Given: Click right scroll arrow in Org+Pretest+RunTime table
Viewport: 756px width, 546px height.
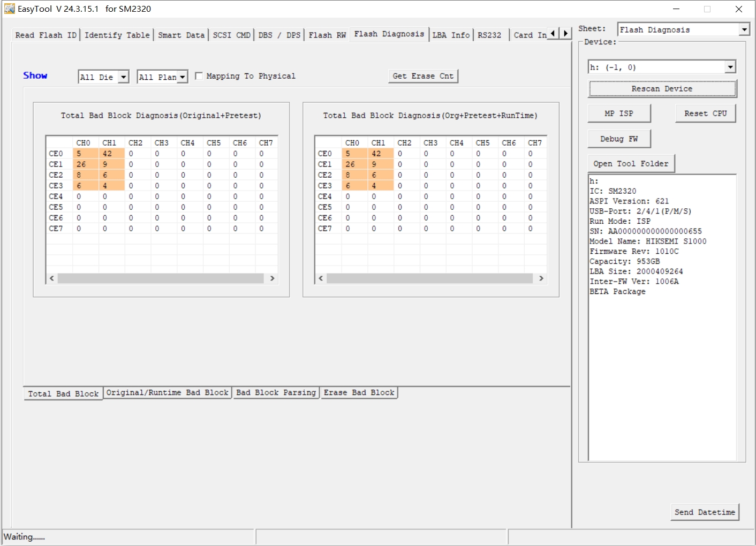Looking at the screenshot, I should pyautogui.click(x=541, y=278).
